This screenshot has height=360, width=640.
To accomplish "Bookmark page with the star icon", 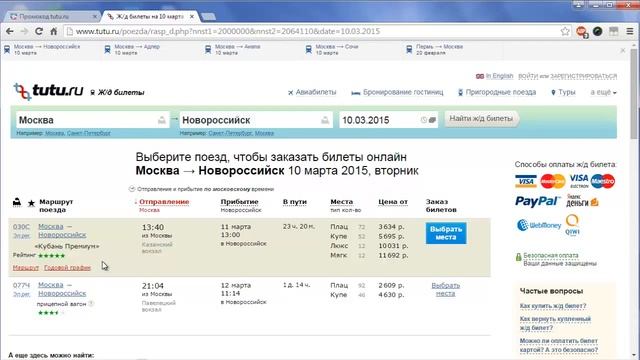I will (565, 31).
